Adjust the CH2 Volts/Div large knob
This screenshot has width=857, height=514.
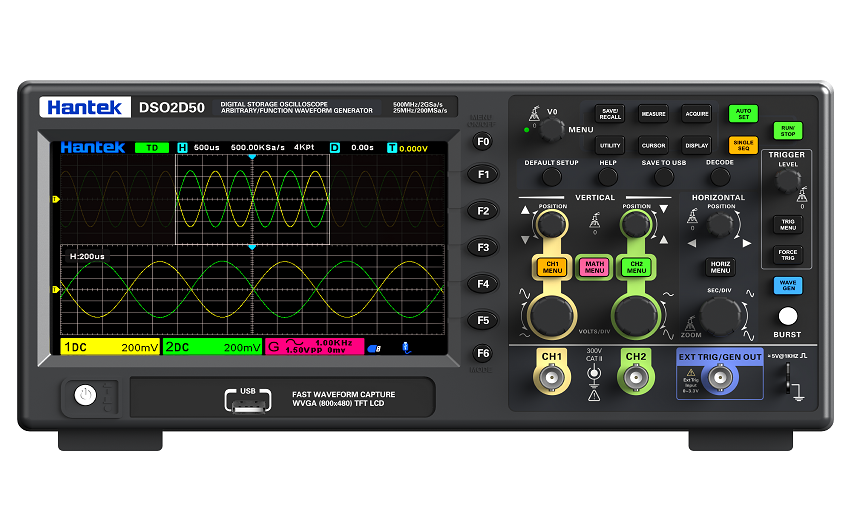[x=636, y=317]
